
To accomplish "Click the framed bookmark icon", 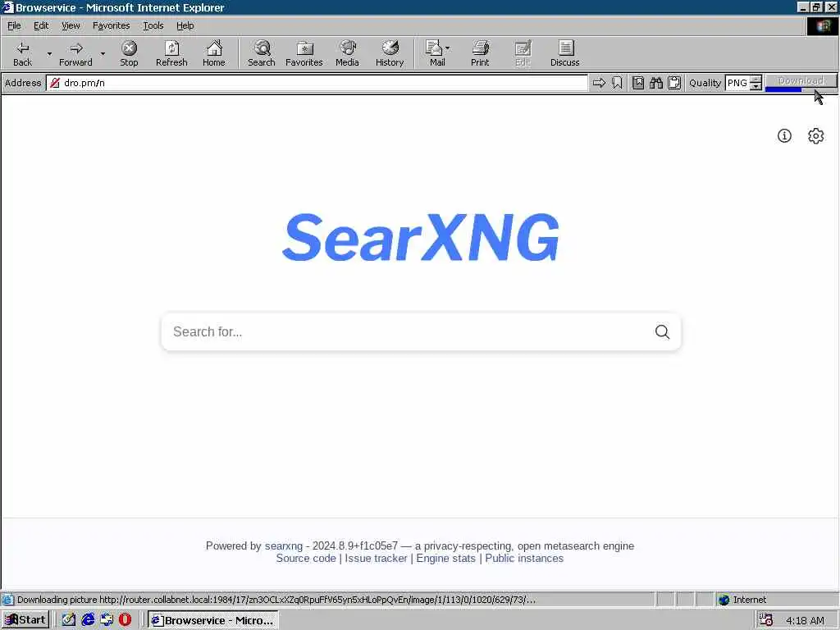I will click(x=638, y=83).
